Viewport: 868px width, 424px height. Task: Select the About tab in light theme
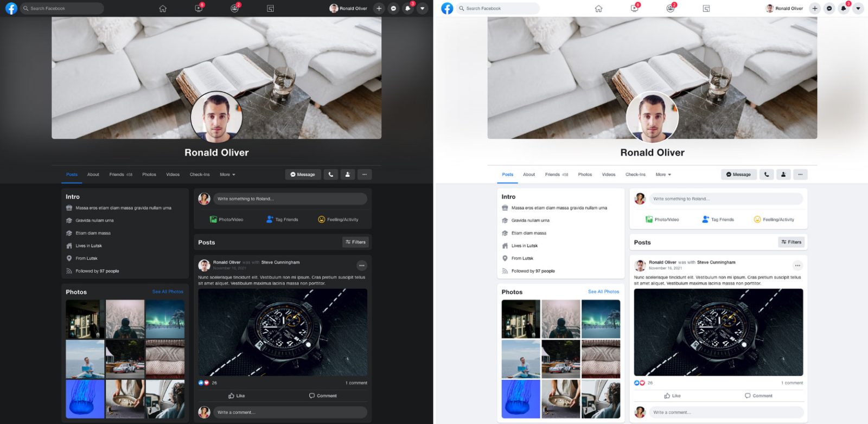[x=529, y=175]
